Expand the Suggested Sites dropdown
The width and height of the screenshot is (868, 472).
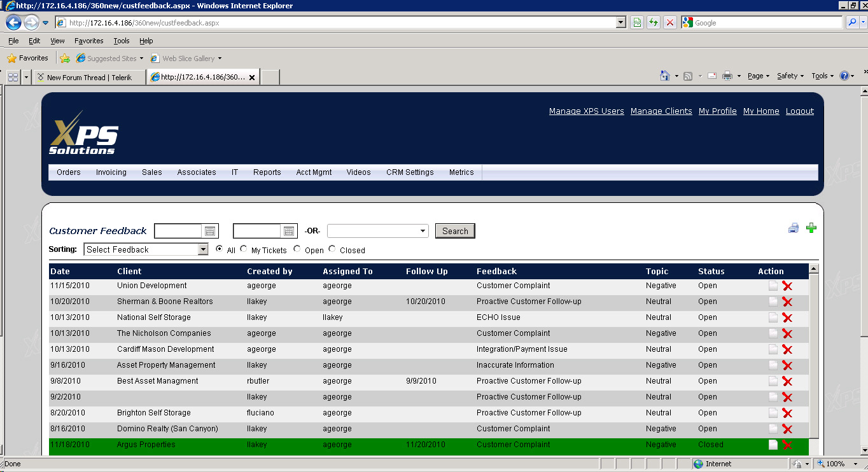141,59
